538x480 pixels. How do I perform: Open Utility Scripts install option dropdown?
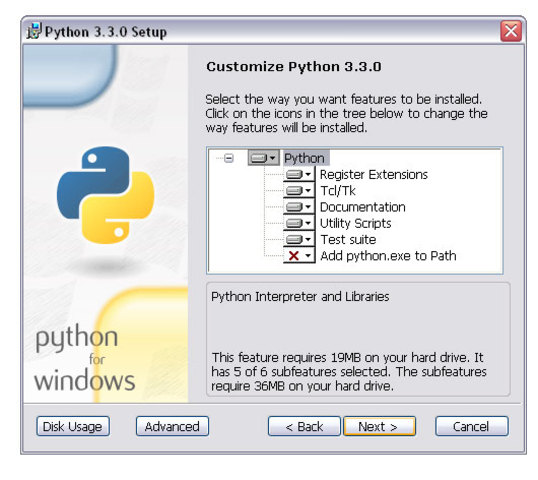click(299, 223)
